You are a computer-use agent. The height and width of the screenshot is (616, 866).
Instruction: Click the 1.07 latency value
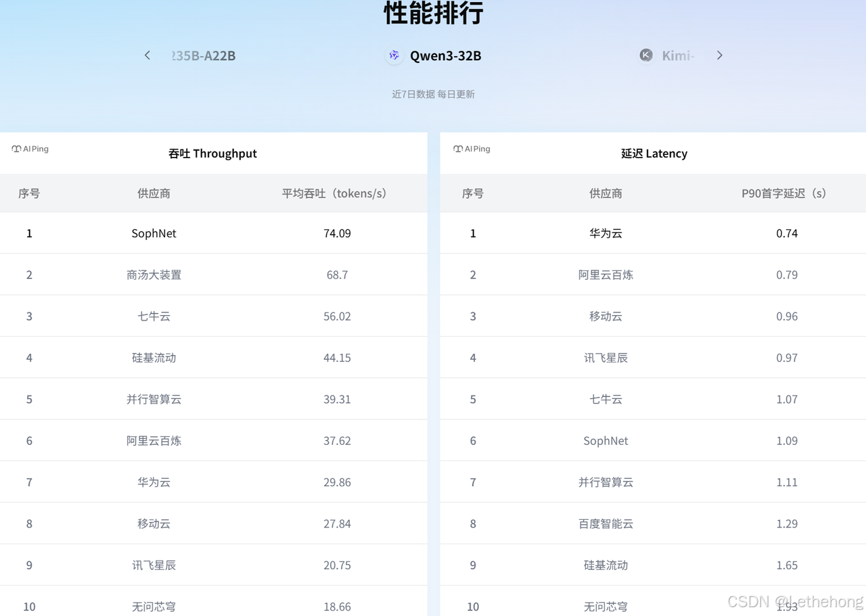(787, 399)
